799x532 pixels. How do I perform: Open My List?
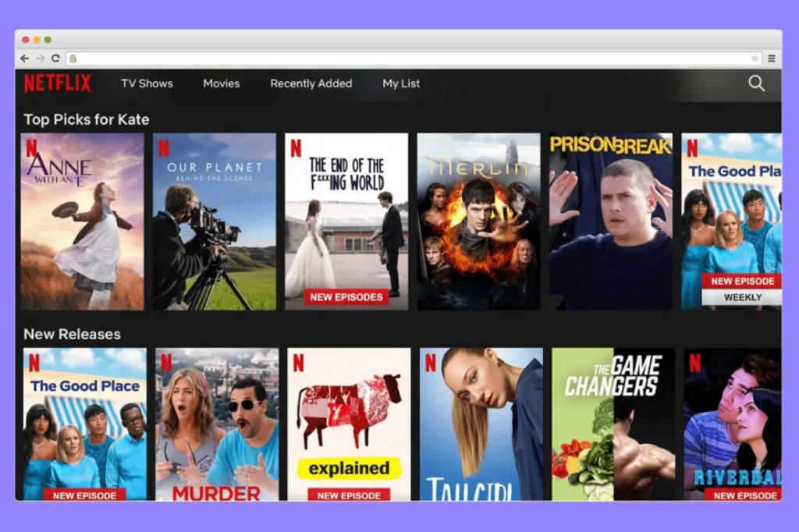(x=401, y=83)
